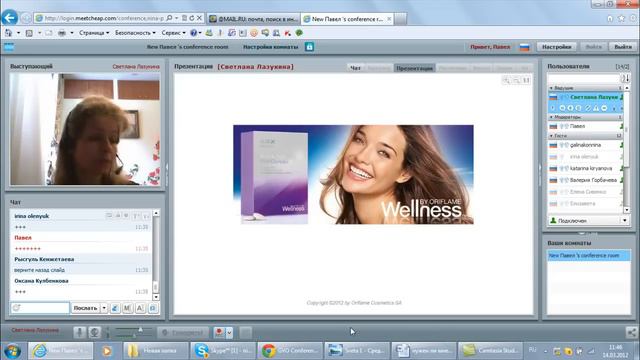Click the Послать send button
This screenshot has width=640, height=360.
point(85,308)
